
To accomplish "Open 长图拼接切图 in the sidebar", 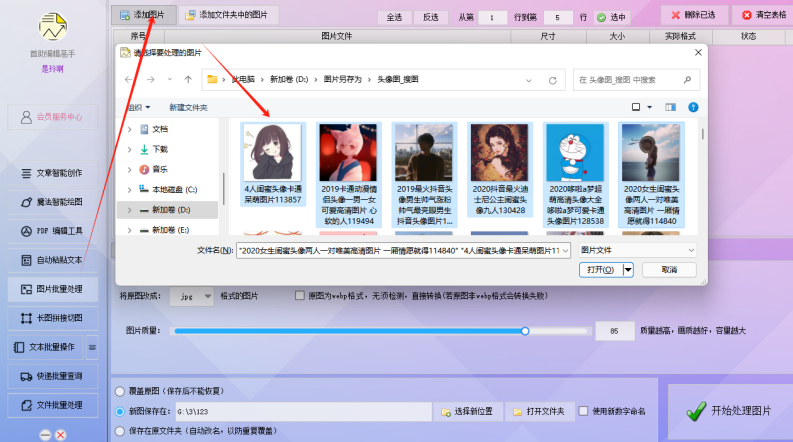I will [53, 318].
